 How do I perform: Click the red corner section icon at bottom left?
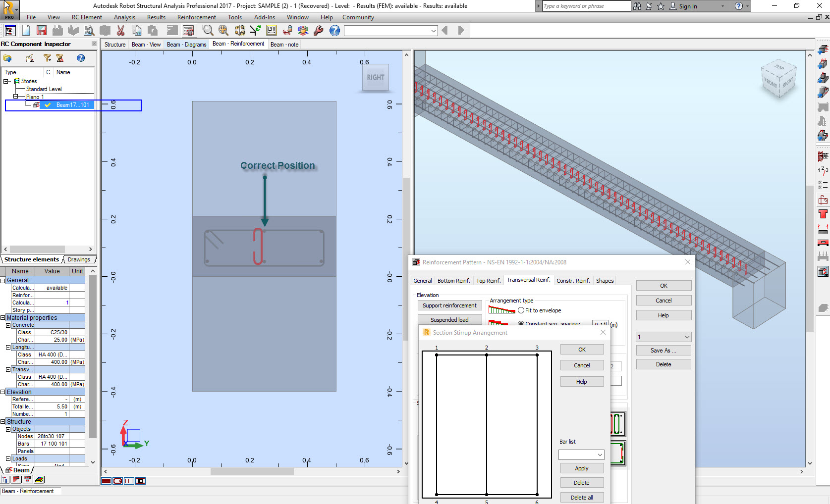(x=17, y=480)
